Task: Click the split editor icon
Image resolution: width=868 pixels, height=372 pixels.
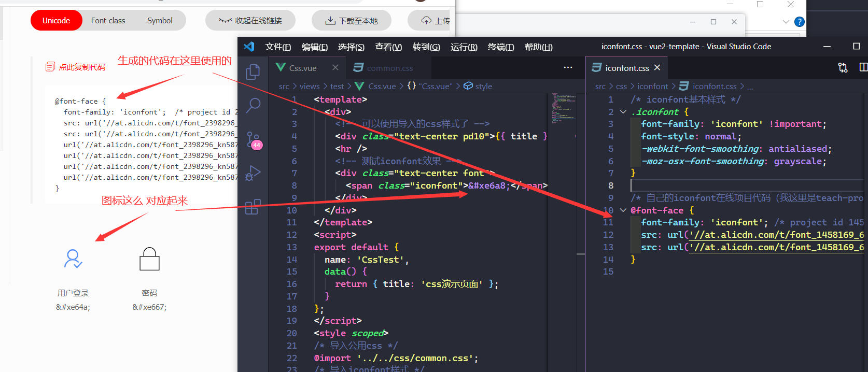Action: click(x=863, y=67)
